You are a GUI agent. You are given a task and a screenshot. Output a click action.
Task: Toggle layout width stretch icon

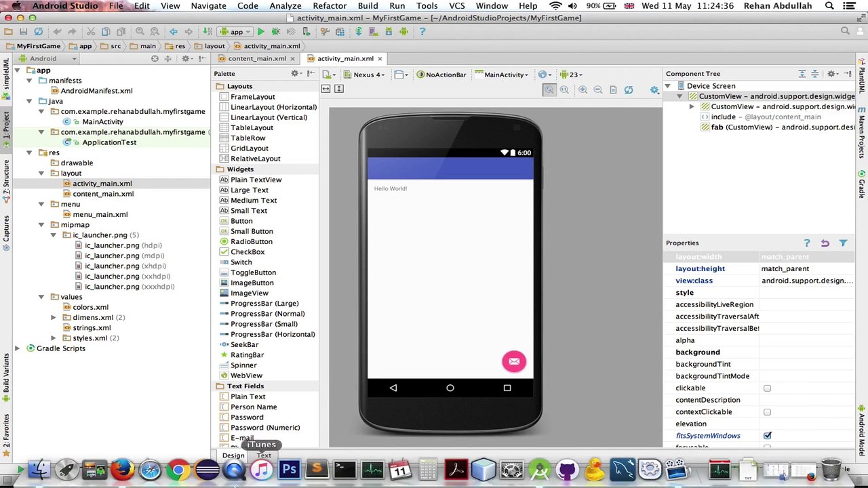tap(325, 89)
